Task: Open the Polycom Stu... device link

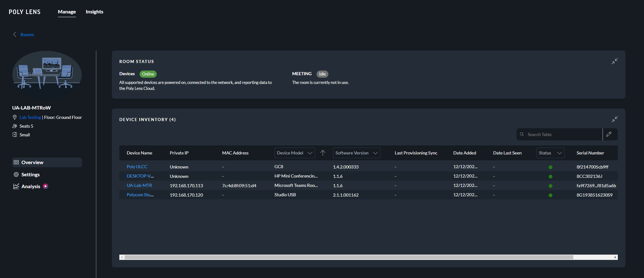Action: click(x=140, y=195)
